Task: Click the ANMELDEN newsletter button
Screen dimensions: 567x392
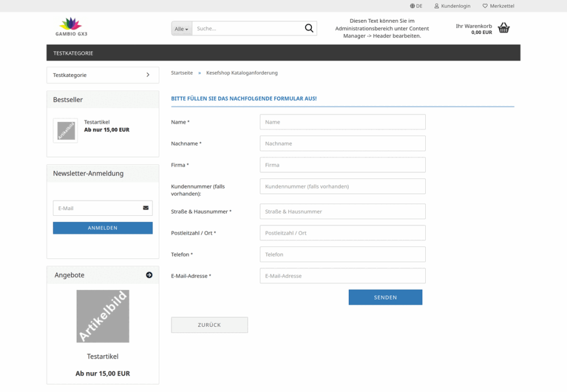Action: pos(103,228)
